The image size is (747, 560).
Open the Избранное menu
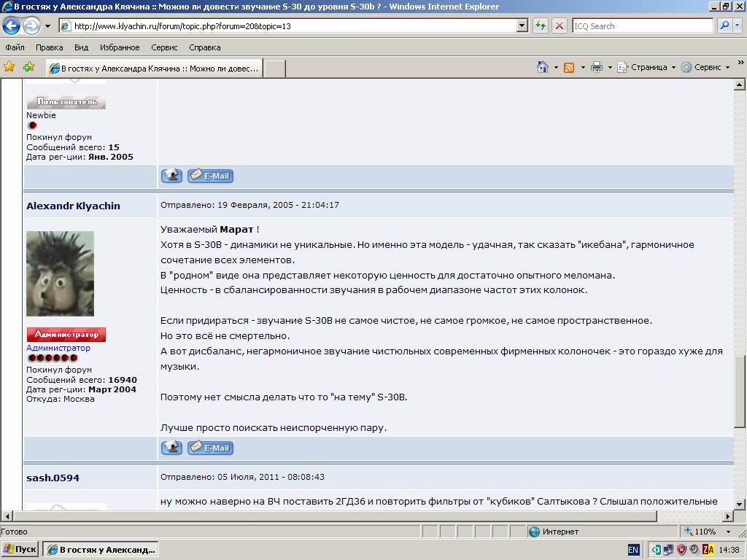tap(120, 47)
